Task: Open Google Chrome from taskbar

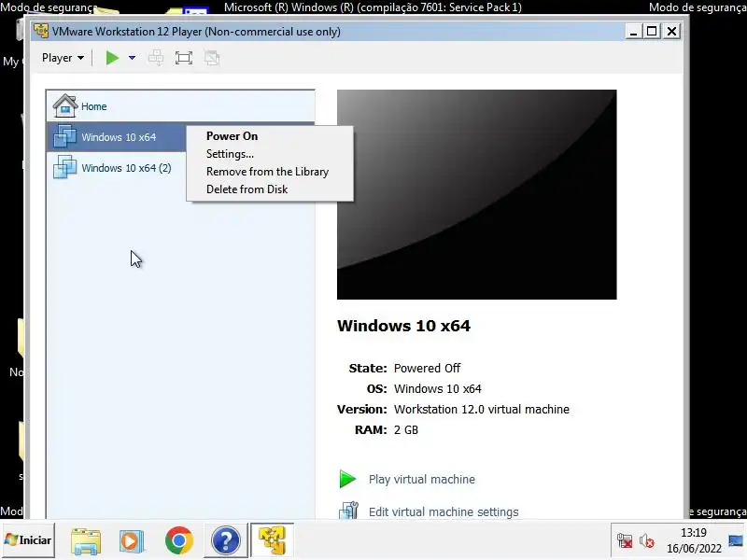Action: [179, 540]
